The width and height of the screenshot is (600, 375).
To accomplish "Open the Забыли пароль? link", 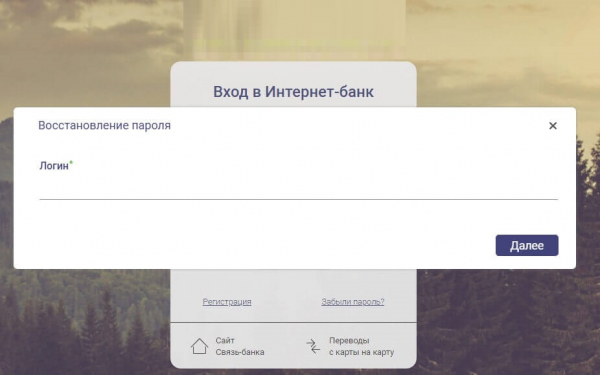I will [x=352, y=302].
